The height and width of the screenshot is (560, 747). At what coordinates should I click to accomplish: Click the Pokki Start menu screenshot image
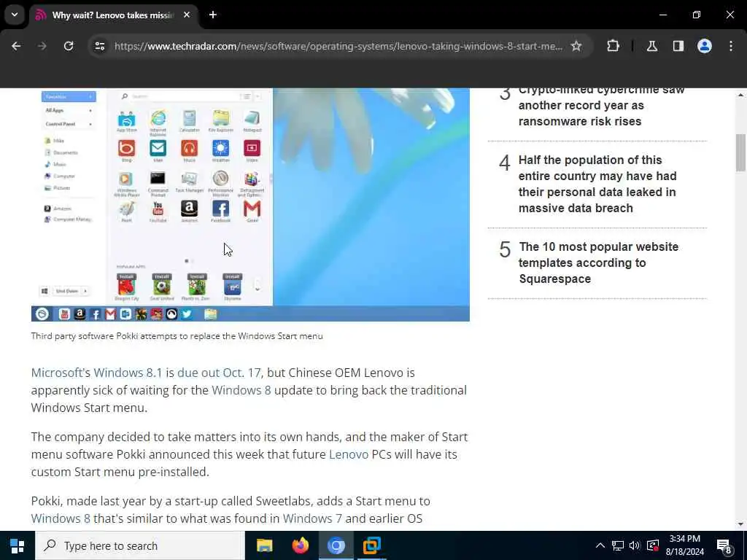pyautogui.click(x=250, y=204)
